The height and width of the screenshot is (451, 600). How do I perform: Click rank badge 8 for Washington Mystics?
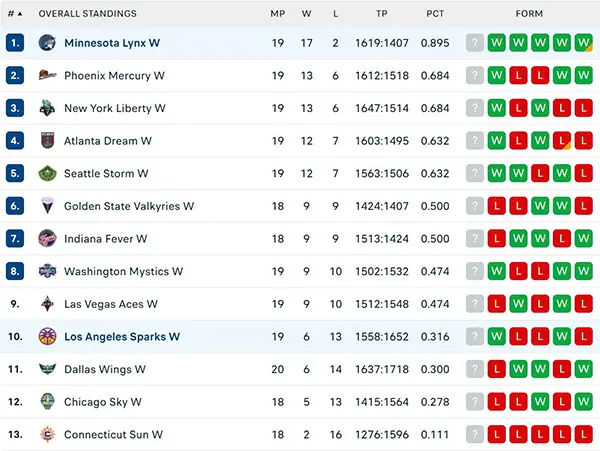tap(15, 271)
